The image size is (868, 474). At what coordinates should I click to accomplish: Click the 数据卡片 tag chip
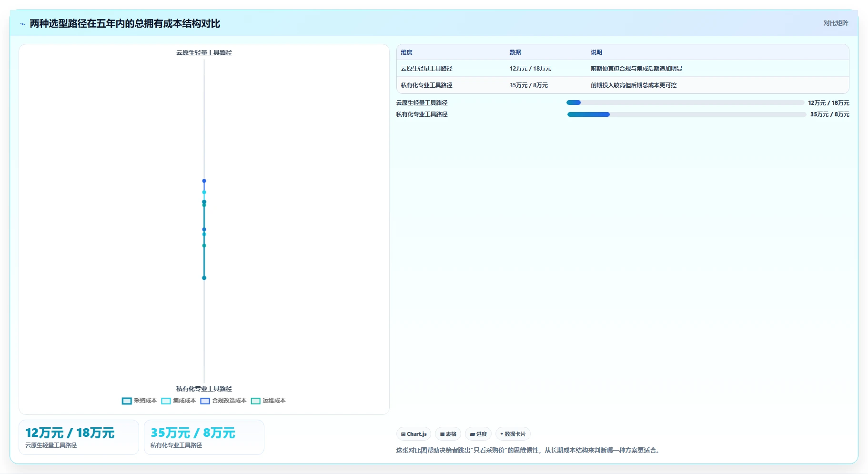tap(513, 434)
